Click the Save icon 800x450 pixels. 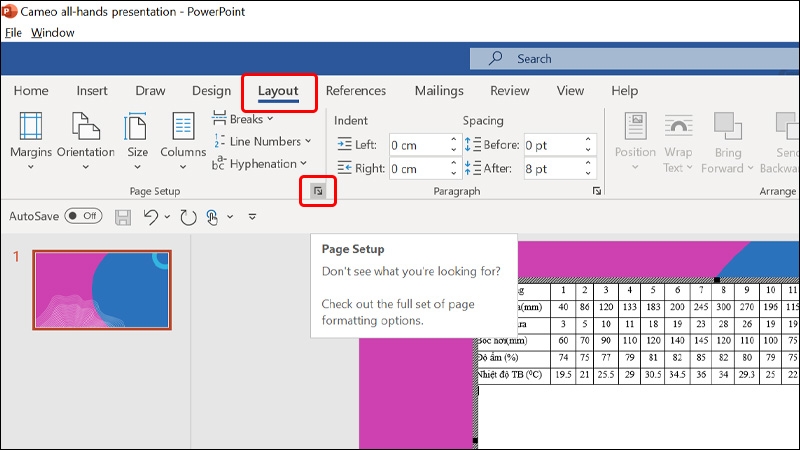tap(122, 217)
